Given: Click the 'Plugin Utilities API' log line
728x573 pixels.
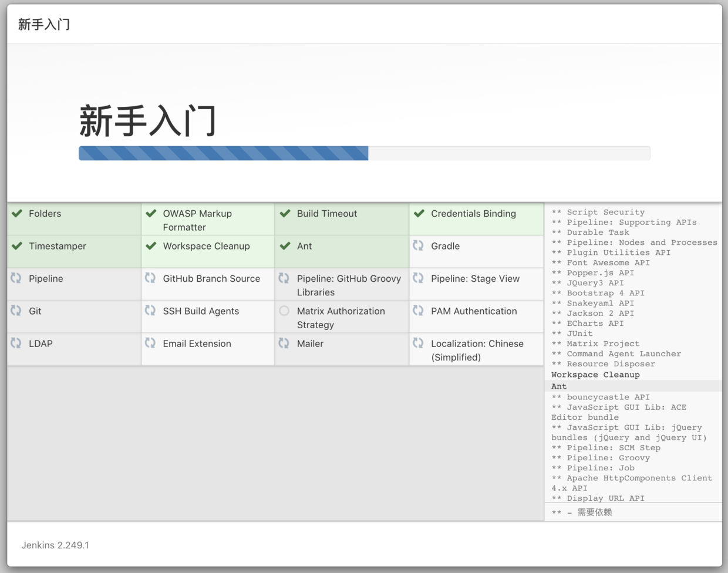Looking at the screenshot, I should tap(611, 252).
